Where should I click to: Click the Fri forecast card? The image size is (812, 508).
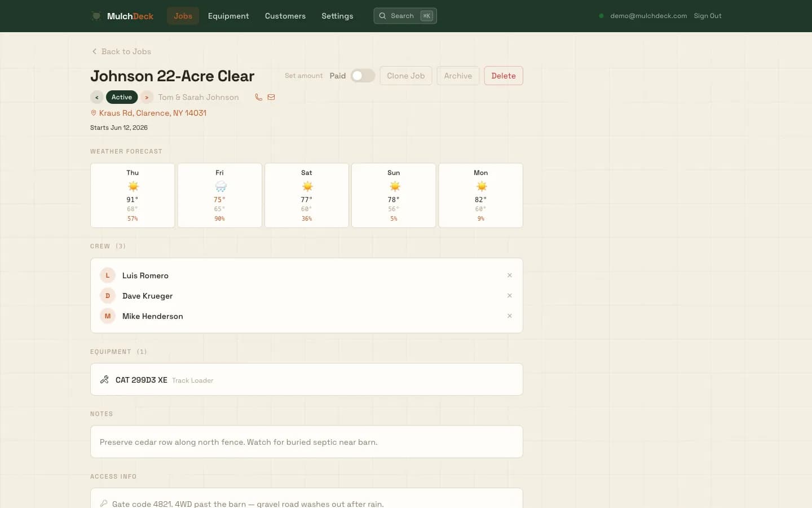tap(220, 195)
